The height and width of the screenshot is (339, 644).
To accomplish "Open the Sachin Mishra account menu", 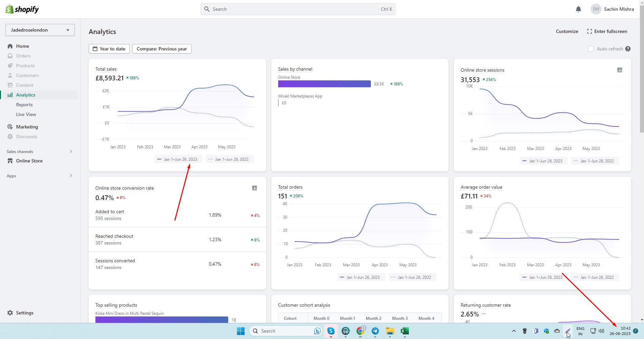I will pyautogui.click(x=612, y=9).
